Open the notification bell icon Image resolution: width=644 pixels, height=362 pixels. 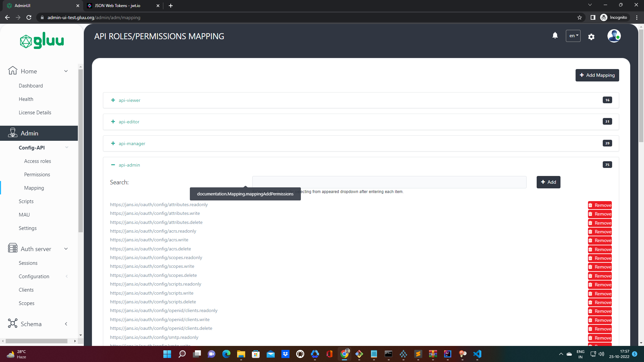coord(555,36)
